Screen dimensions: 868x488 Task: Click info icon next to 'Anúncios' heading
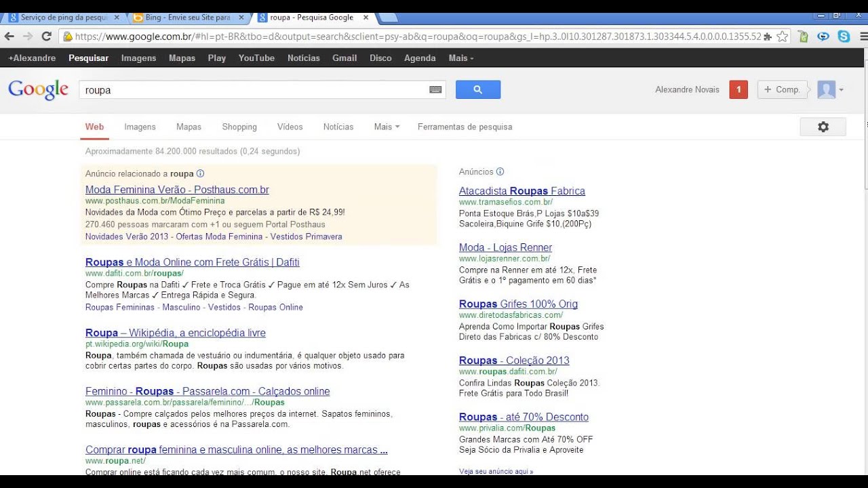click(500, 171)
